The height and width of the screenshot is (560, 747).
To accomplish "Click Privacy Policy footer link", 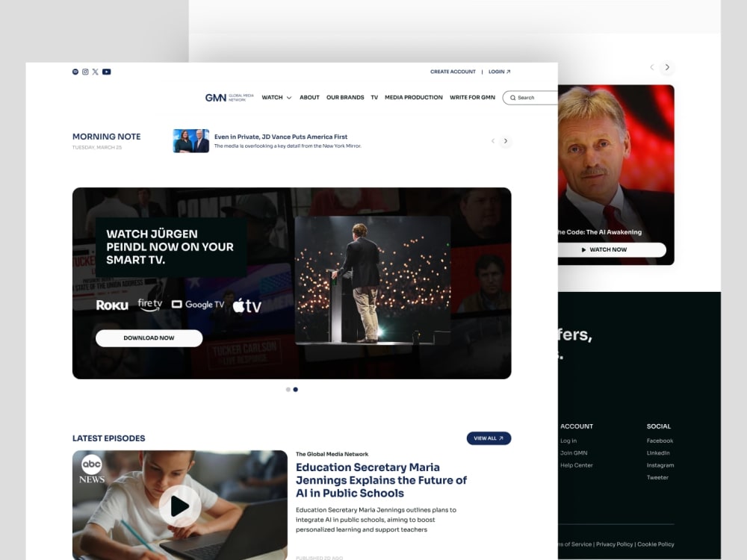I will pyautogui.click(x=615, y=544).
